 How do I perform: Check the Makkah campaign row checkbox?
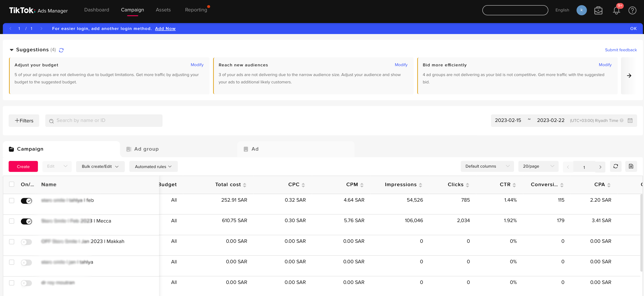(x=11, y=242)
